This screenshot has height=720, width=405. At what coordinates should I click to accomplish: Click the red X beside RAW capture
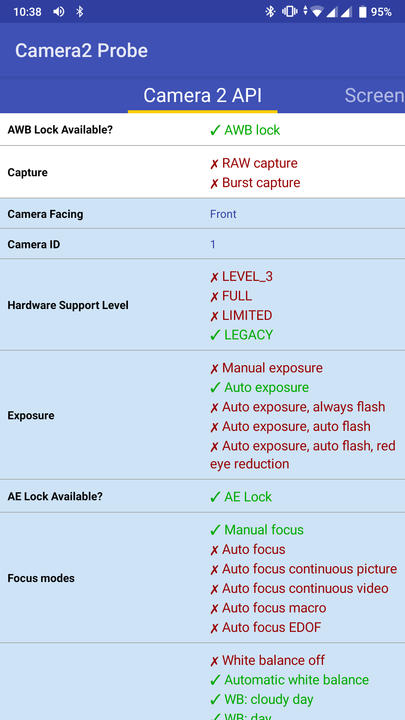pyautogui.click(x=214, y=164)
